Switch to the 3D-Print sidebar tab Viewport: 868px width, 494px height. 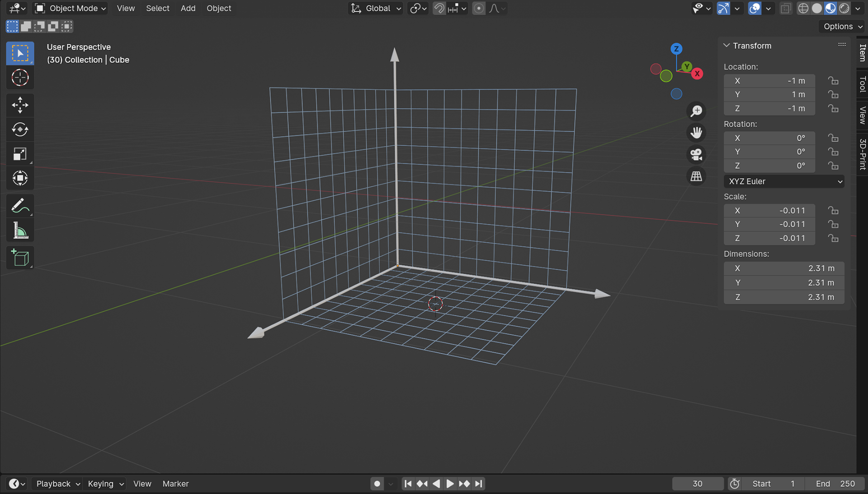click(863, 154)
